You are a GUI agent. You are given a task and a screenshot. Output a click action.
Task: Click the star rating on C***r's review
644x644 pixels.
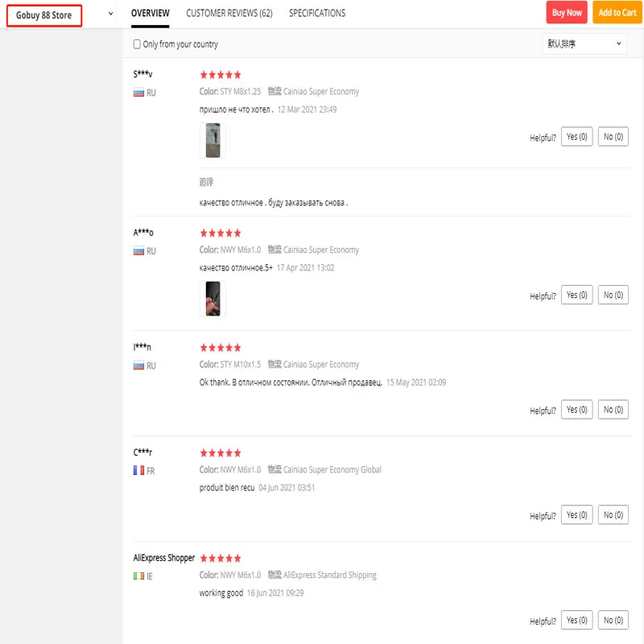click(220, 453)
